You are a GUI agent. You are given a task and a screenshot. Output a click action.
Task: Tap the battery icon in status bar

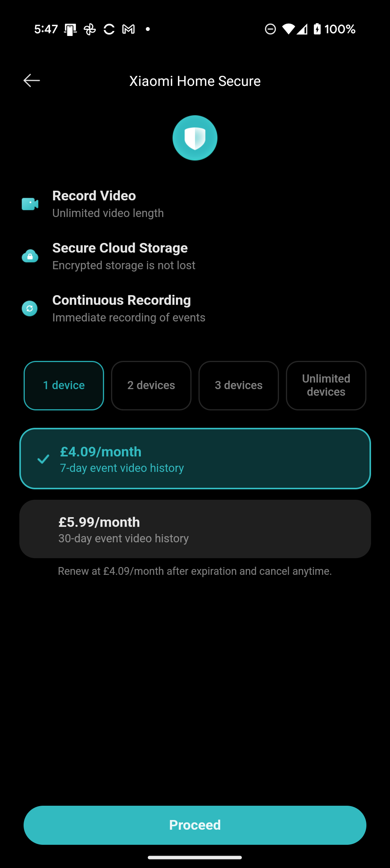pos(317,29)
